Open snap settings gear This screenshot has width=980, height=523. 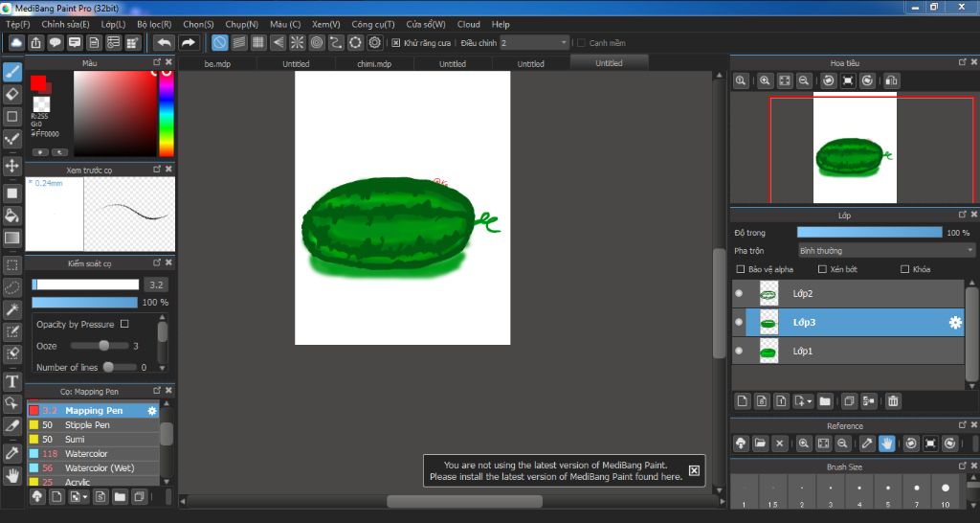(x=375, y=42)
